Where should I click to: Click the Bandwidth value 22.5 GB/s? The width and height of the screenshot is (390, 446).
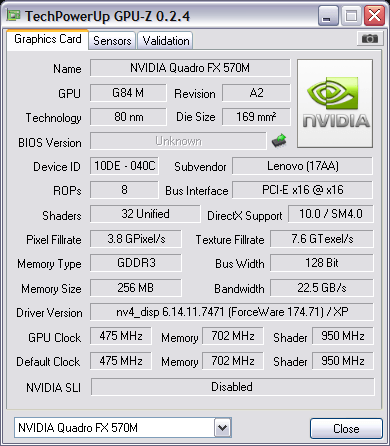pyautogui.click(x=322, y=287)
